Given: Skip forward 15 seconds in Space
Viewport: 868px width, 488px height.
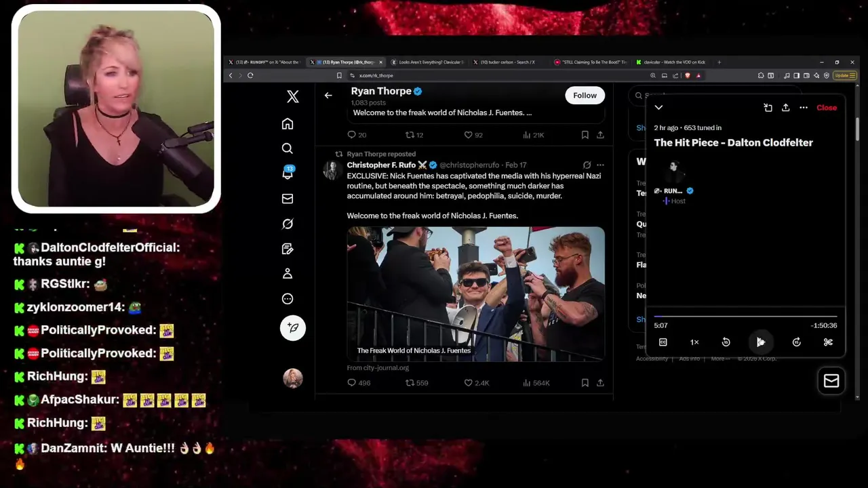Looking at the screenshot, I should (x=797, y=342).
